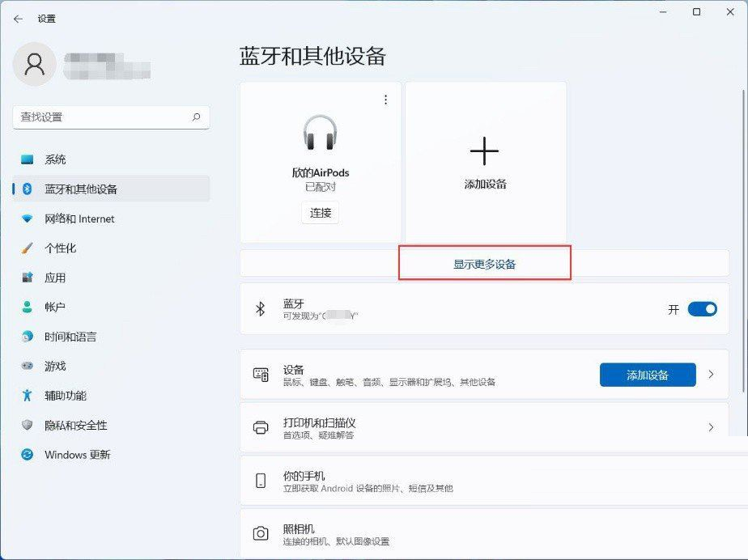Image resolution: width=748 pixels, height=560 pixels.
Task: Expand the 打印机和扫描仪 row chevron
Action: [x=711, y=427]
